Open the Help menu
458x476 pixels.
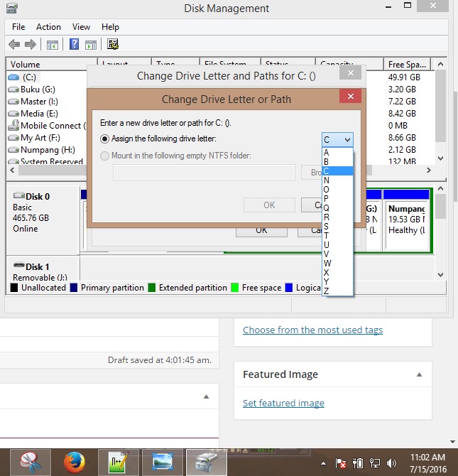pos(110,27)
